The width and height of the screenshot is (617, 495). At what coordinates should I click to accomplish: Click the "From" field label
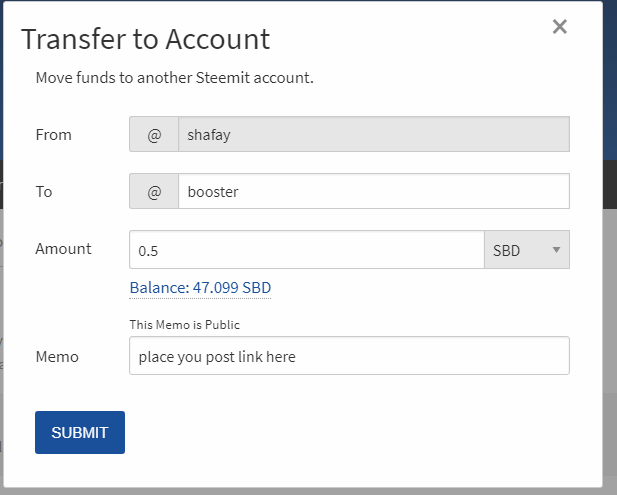tap(53, 135)
